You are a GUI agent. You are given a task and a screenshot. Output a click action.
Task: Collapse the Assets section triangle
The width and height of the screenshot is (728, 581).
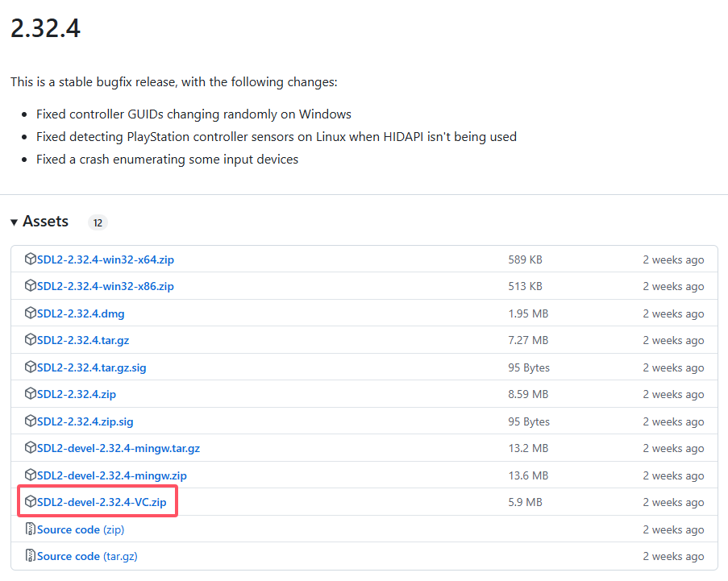[x=15, y=222]
